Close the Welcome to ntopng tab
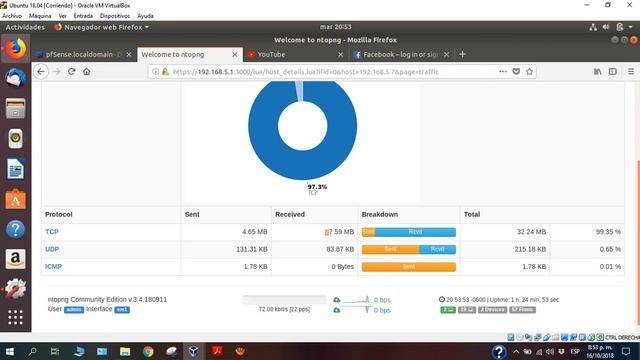The width and height of the screenshot is (640, 360). 235,54
